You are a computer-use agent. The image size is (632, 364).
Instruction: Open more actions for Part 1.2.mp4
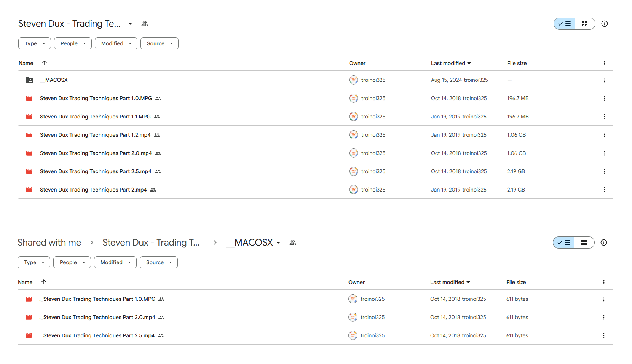point(604,135)
